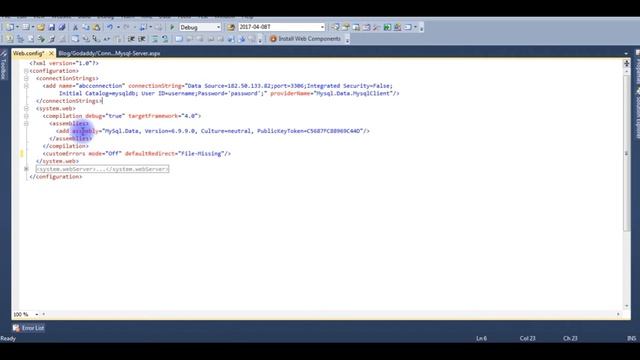Viewport: 640px width, 360px height.
Task: Collapse the compilation outlining node
Action: pyautogui.click(x=26, y=116)
